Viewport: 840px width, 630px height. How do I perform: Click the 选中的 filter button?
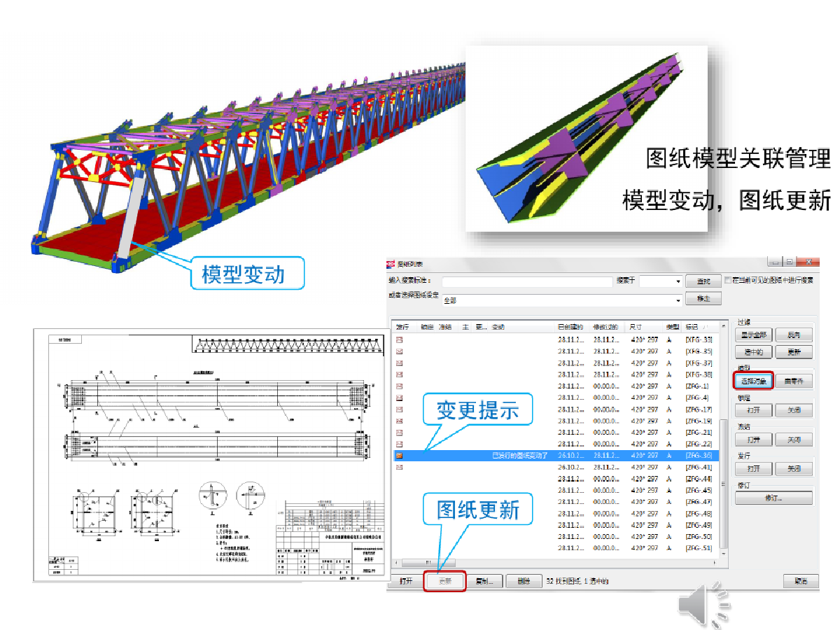tap(754, 352)
